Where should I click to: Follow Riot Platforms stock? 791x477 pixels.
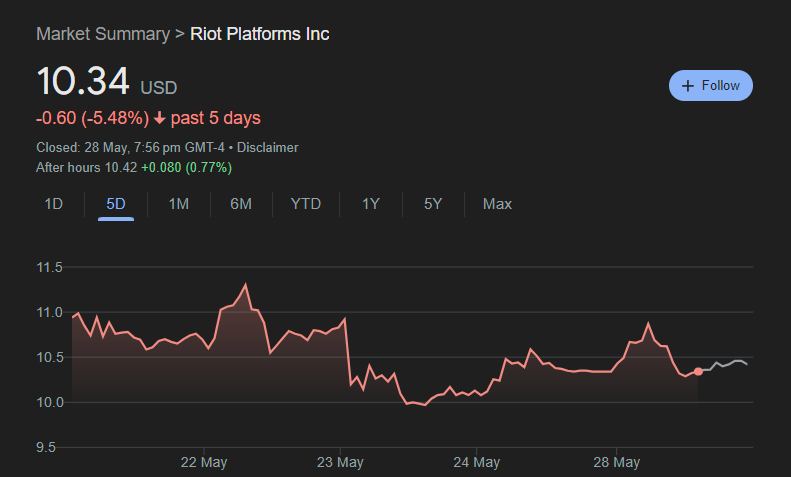click(x=710, y=86)
